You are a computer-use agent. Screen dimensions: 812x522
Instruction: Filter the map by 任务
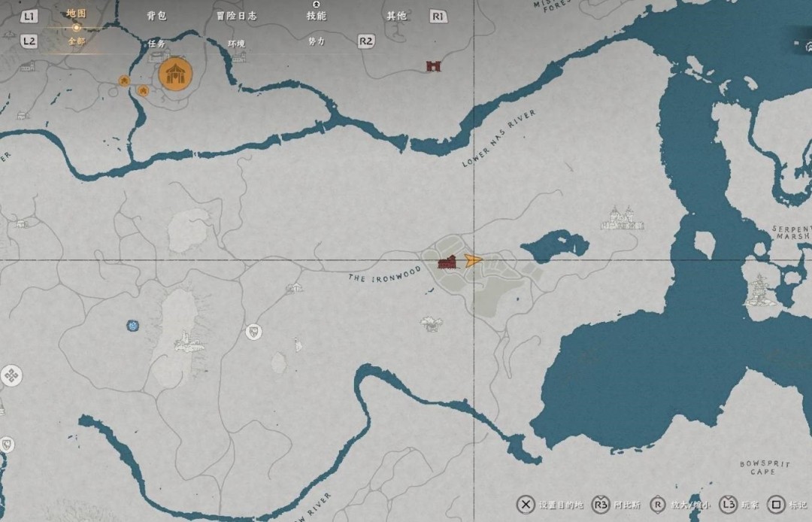(x=156, y=43)
